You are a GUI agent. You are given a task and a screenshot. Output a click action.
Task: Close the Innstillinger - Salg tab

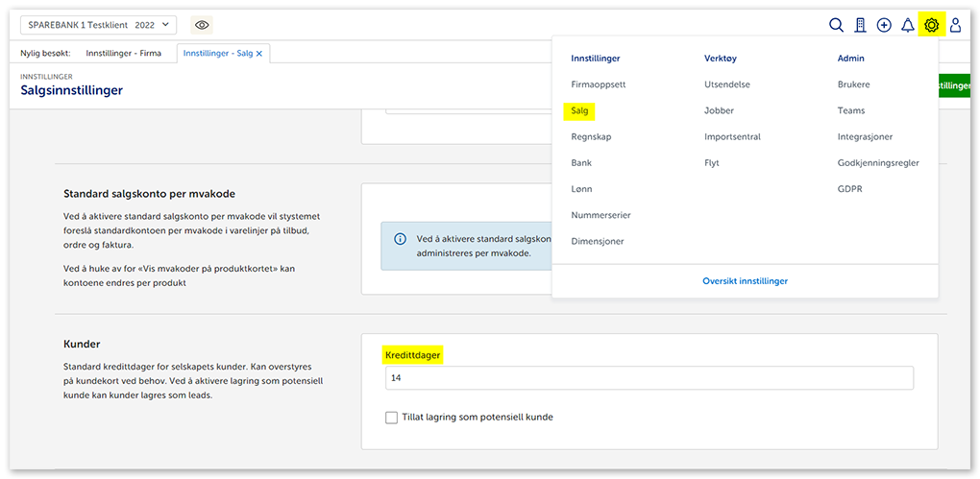coord(259,54)
